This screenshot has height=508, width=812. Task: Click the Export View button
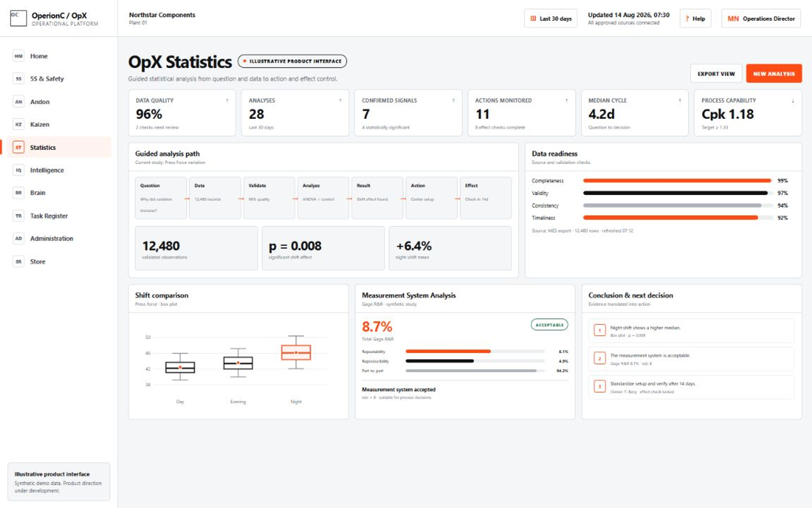(716, 74)
